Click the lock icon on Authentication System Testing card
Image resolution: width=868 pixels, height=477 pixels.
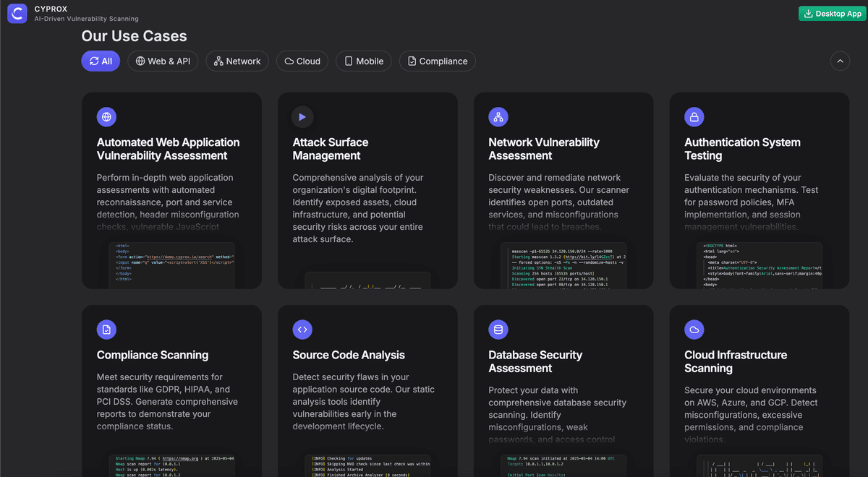(x=694, y=117)
